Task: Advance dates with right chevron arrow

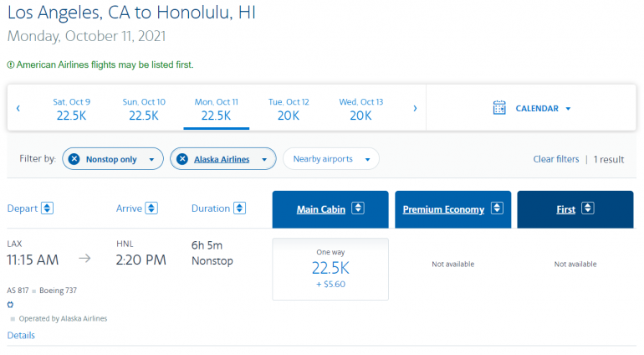Action: point(415,108)
